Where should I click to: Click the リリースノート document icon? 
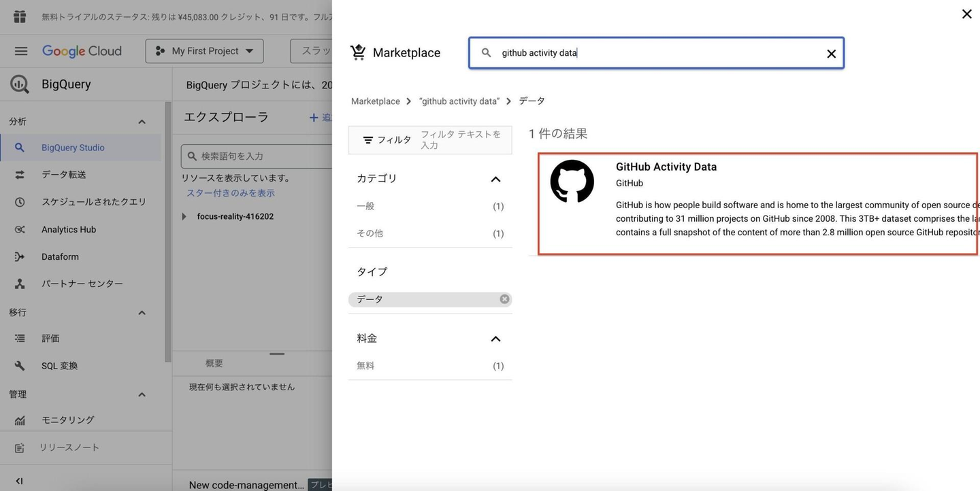[20, 448]
